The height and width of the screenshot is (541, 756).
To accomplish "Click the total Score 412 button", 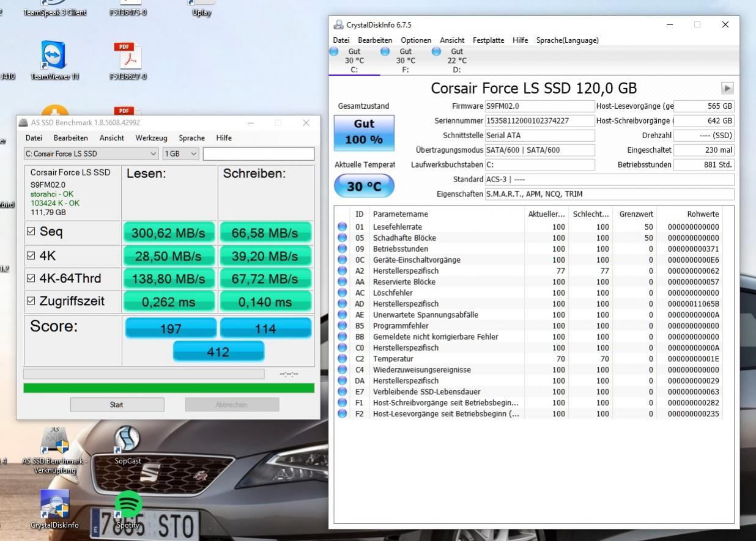I will pyautogui.click(x=218, y=352).
